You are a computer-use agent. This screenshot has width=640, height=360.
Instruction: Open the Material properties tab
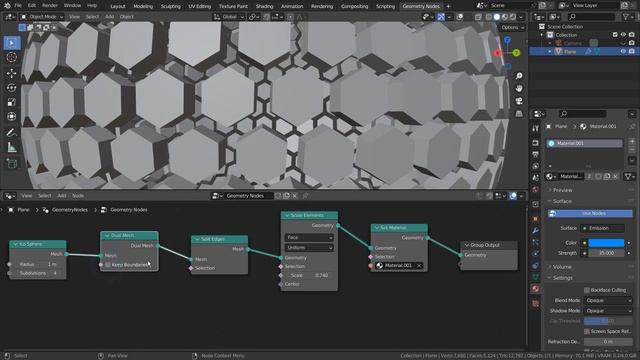coord(536,289)
